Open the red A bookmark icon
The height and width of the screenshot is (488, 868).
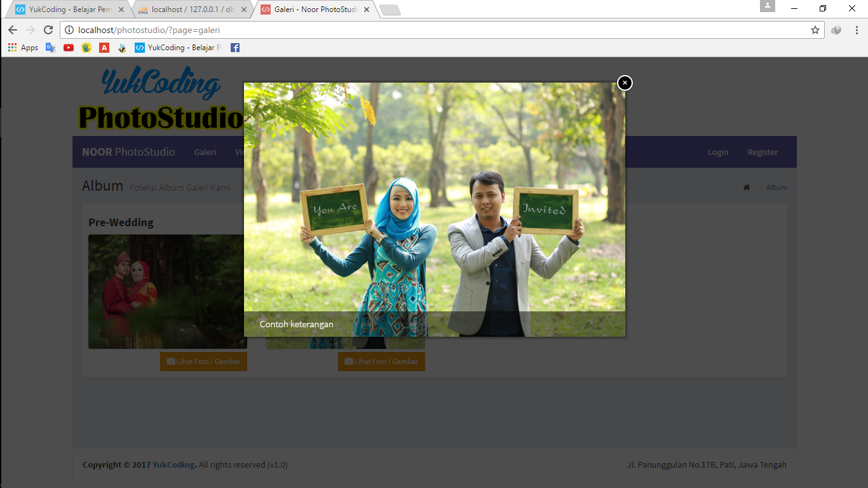(104, 48)
